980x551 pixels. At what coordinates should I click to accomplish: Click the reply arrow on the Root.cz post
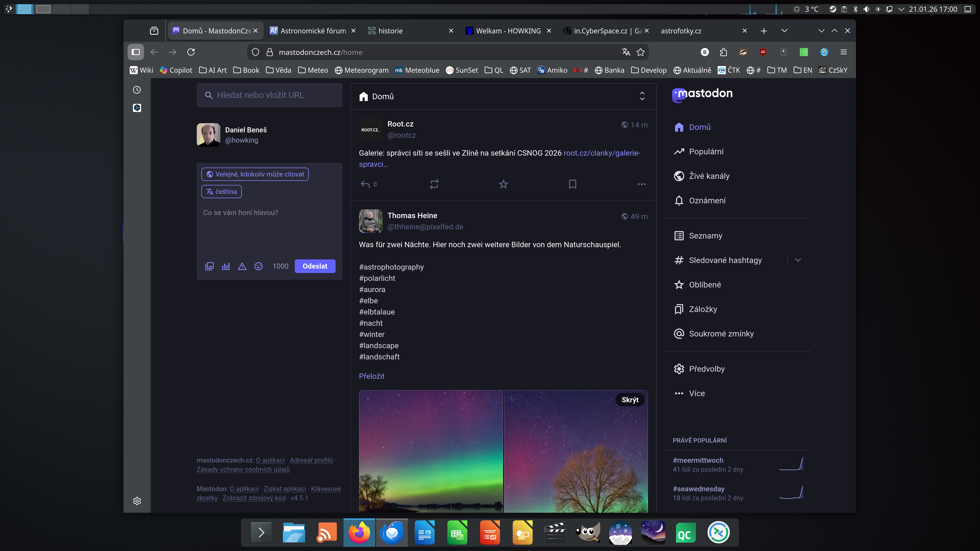pos(365,184)
